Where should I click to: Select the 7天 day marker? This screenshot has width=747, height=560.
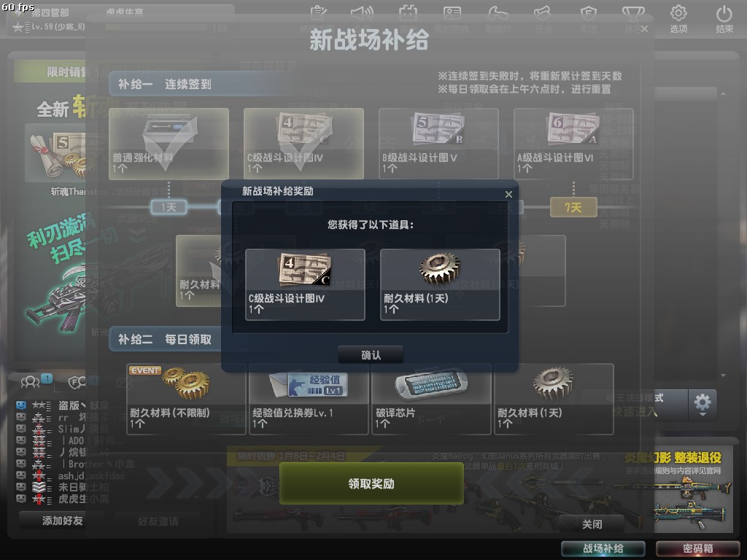pos(573,208)
